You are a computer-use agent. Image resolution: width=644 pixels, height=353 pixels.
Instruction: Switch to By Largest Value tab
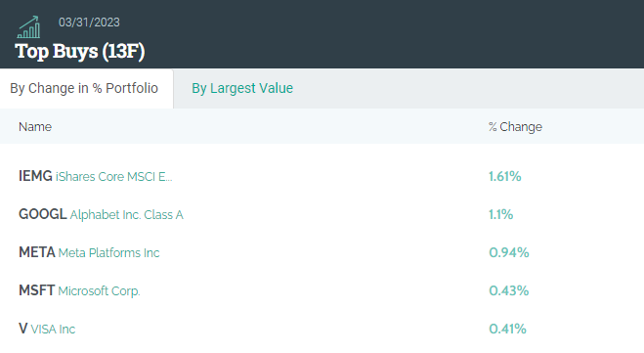coord(242,88)
